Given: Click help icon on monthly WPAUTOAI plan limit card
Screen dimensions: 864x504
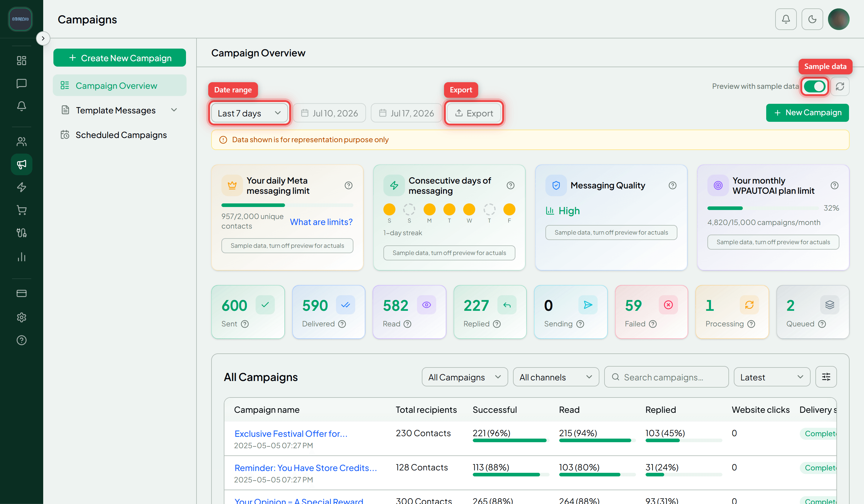Looking at the screenshot, I should (x=834, y=185).
